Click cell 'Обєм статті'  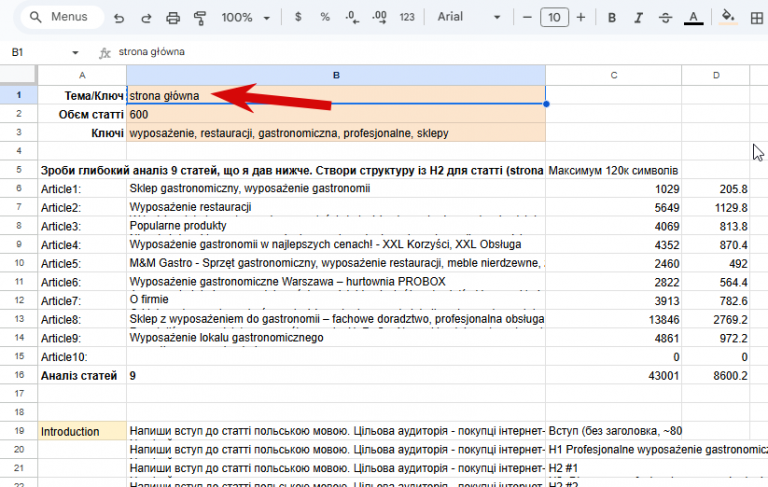[x=82, y=114]
